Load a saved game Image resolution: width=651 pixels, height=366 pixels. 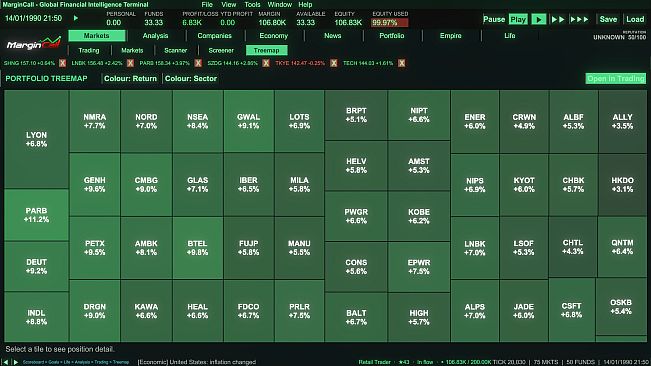click(635, 20)
